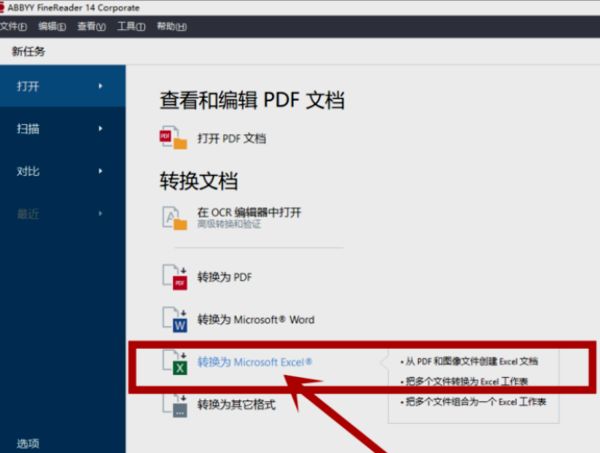The width and height of the screenshot is (600, 453).
Task: Expand the arrow next to 扫描
Action: pyautogui.click(x=100, y=129)
